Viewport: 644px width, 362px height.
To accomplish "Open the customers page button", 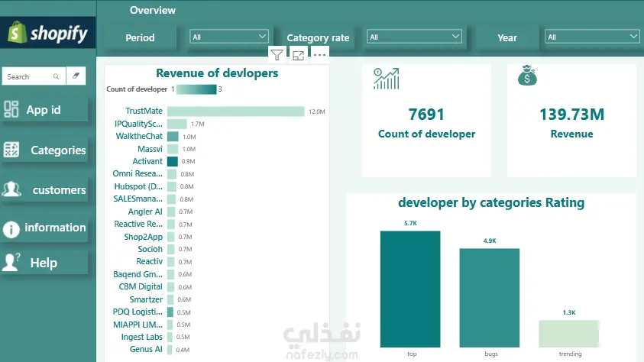I will point(44,190).
